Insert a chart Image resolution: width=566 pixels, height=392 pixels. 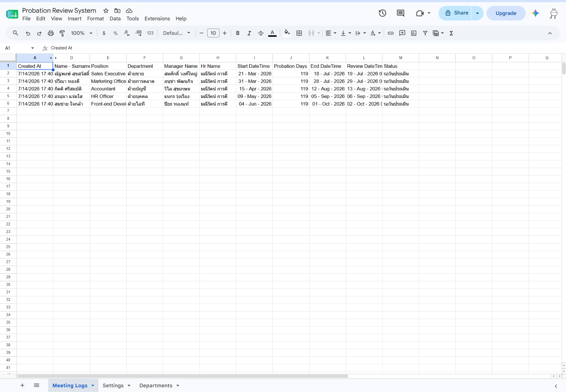(414, 33)
